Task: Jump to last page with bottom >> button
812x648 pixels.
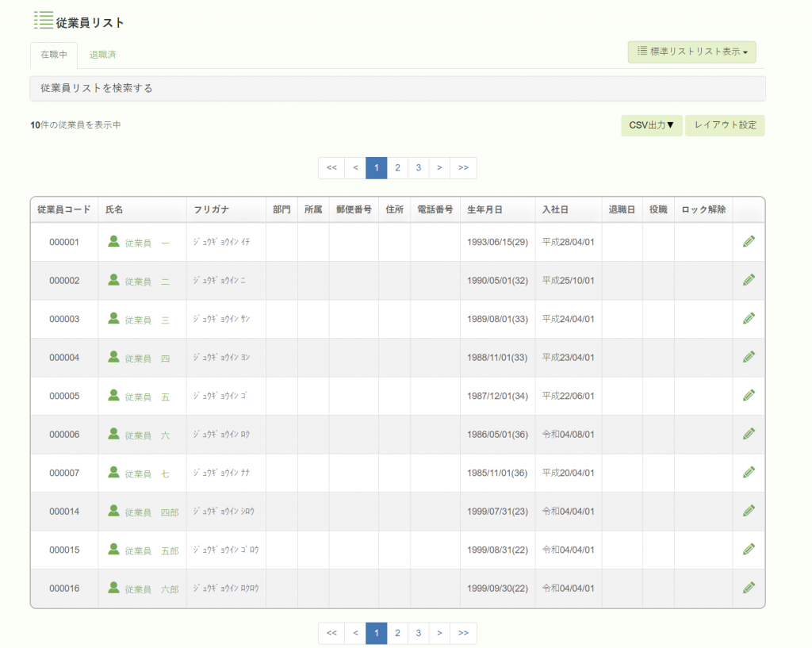Action: 463,633
